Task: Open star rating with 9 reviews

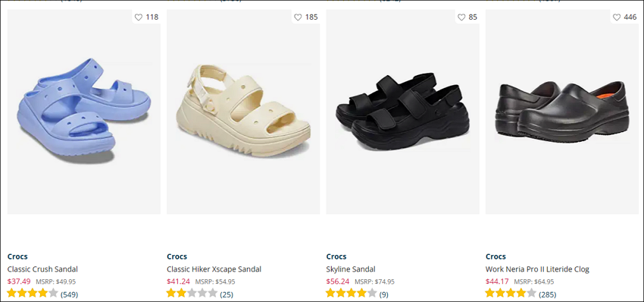Action: coord(358,294)
